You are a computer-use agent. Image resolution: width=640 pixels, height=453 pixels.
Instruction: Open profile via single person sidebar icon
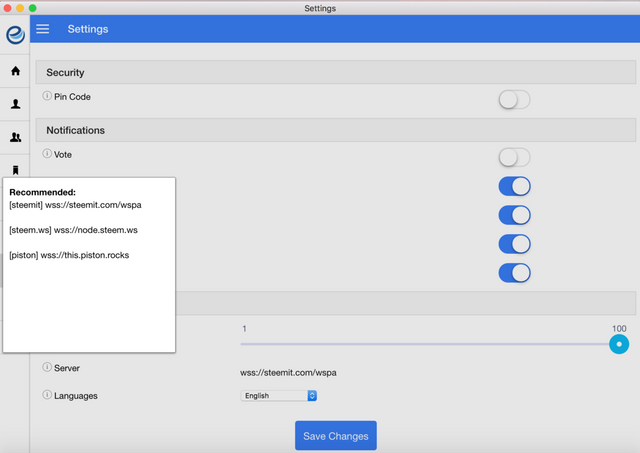pyautogui.click(x=16, y=104)
